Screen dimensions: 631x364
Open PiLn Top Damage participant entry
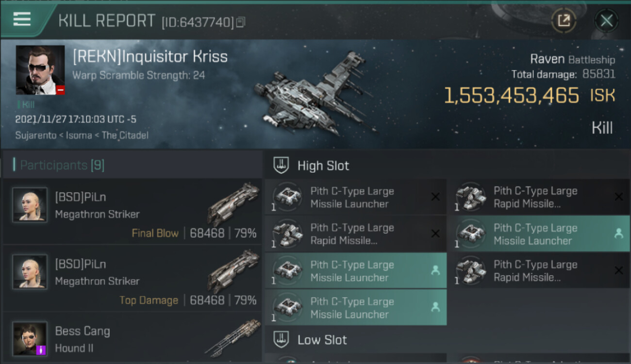(132, 278)
